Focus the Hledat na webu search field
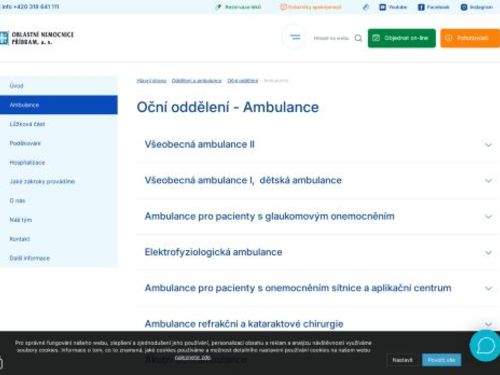500x375 pixels. 331,38
